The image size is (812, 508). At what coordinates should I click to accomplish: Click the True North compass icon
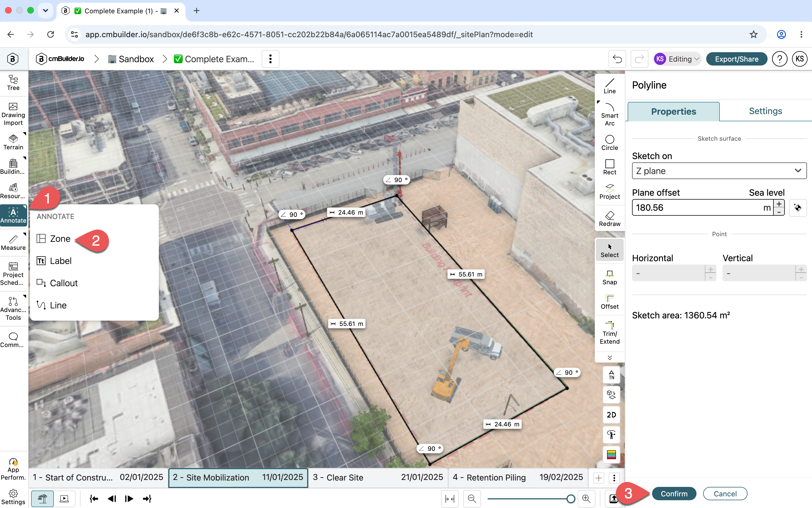[611, 375]
